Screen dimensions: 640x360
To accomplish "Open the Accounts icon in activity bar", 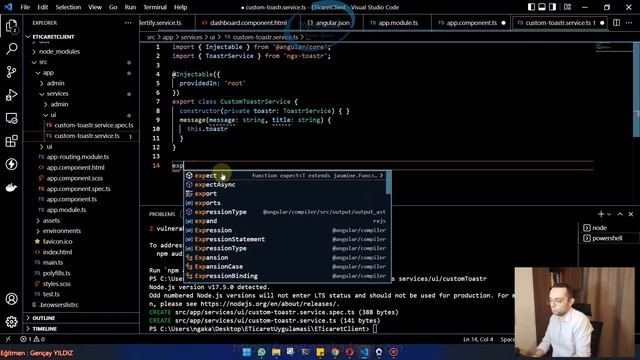I will tap(11, 299).
